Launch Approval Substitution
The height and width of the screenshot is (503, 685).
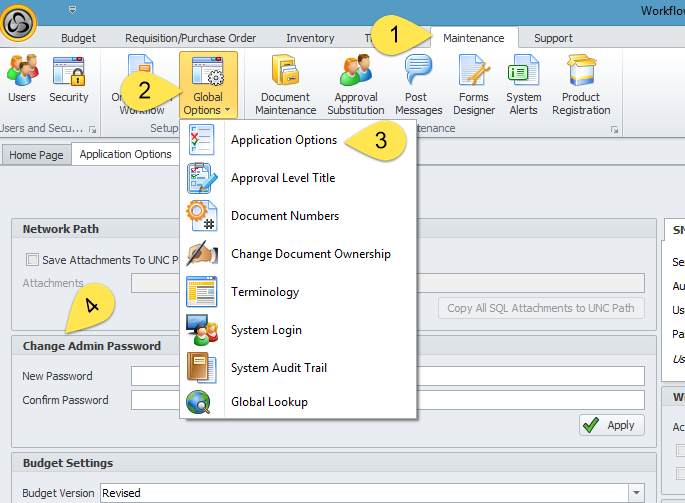pos(357,84)
